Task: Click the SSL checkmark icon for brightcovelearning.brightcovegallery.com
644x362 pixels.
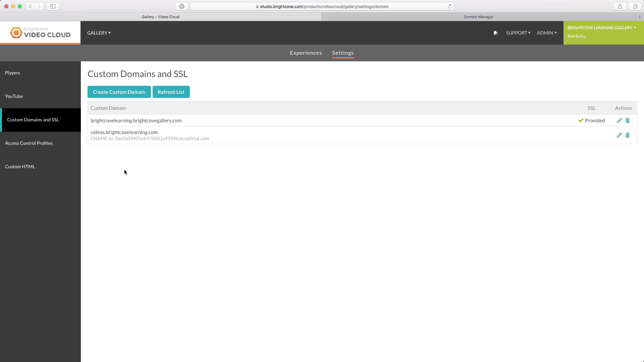Action: [x=581, y=120]
